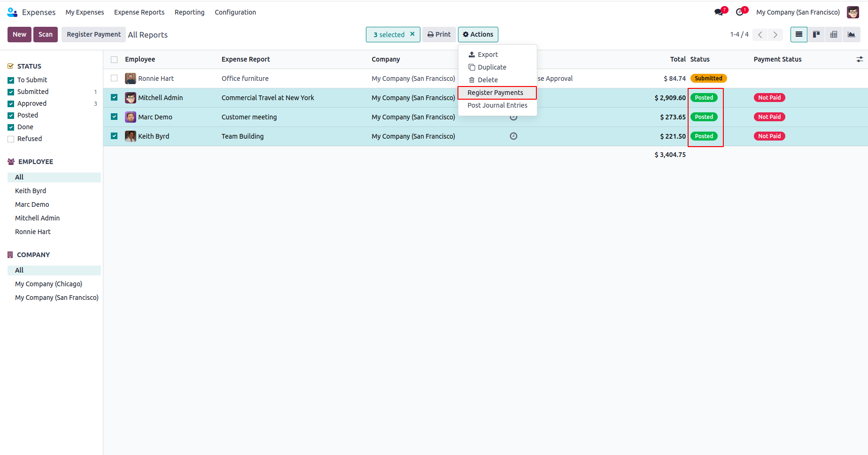Image resolution: width=868 pixels, height=455 pixels.
Task: Go to next page of records
Action: point(775,34)
